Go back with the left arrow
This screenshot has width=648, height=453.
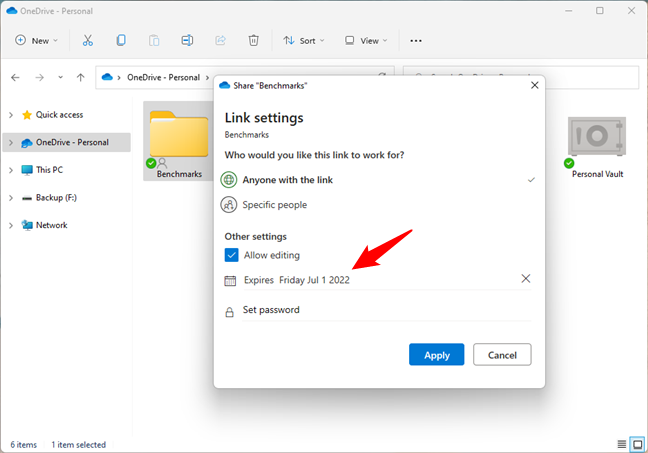click(15, 77)
